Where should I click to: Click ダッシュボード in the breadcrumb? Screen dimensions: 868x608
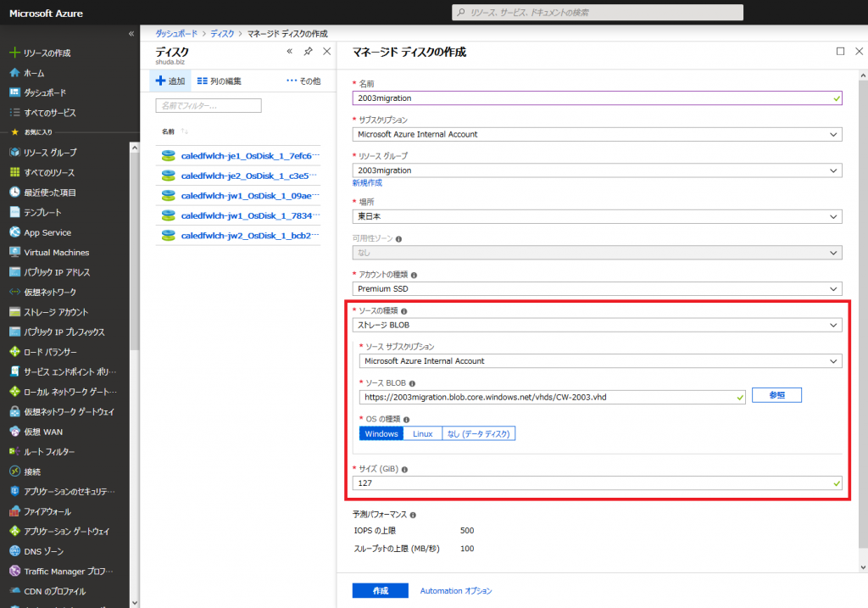click(x=176, y=34)
